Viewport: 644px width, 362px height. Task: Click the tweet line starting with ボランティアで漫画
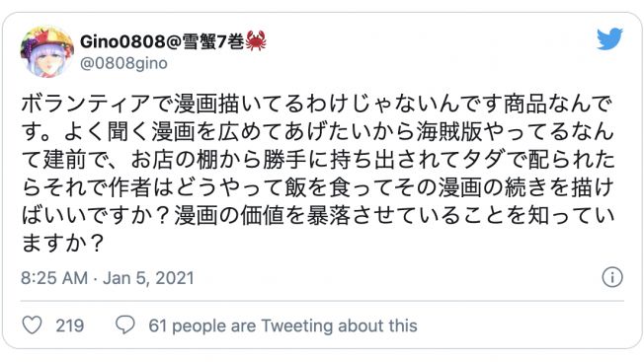317,104
